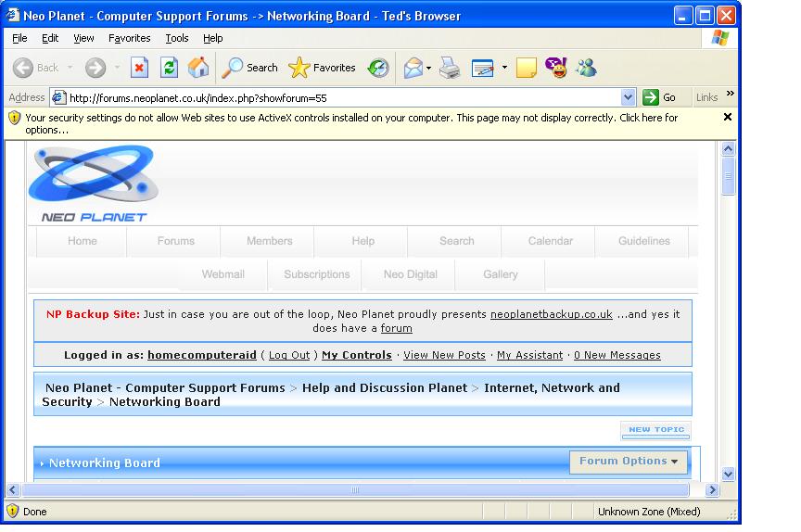Select the site Help navigation tab

coord(362,241)
